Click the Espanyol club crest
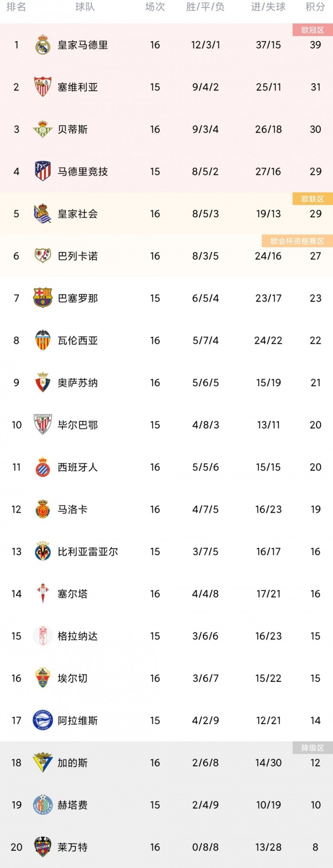Image resolution: width=333 pixels, height=868 pixels. click(43, 467)
